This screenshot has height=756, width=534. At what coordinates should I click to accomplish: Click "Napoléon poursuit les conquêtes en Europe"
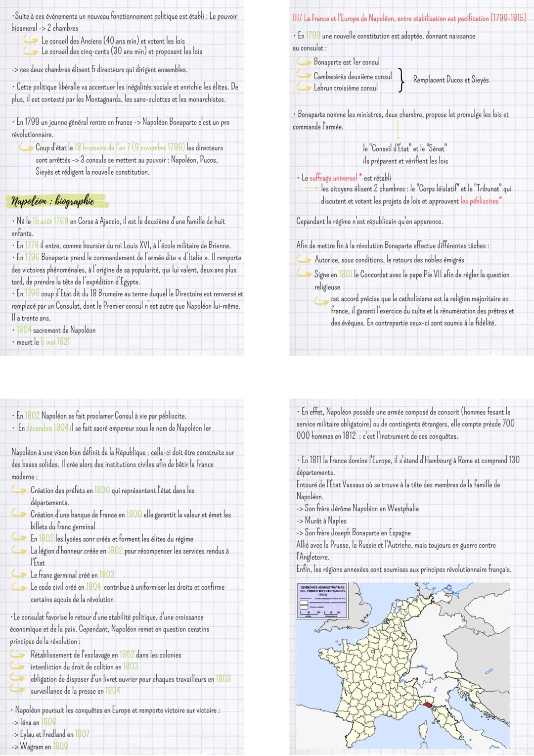click(x=118, y=710)
